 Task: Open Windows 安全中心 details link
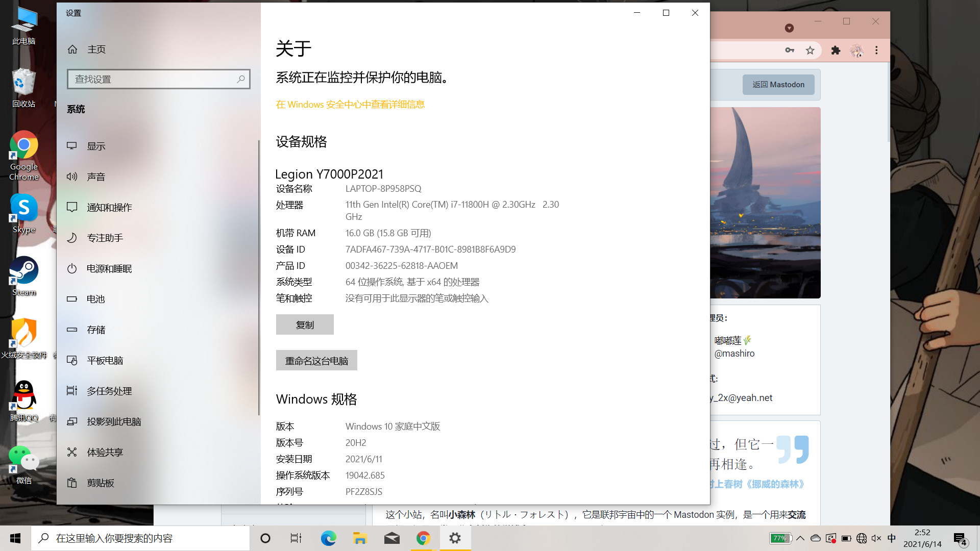tap(350, 105)
